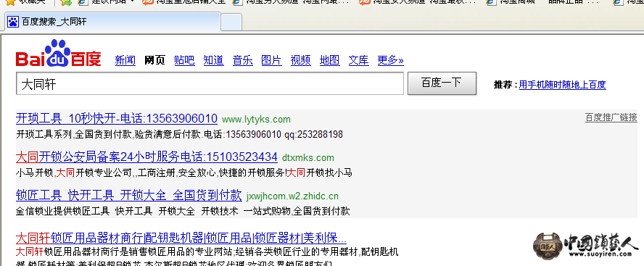
Task: Open 大同轩锁匠用品器材商行 result title
Action: (181, 238)
